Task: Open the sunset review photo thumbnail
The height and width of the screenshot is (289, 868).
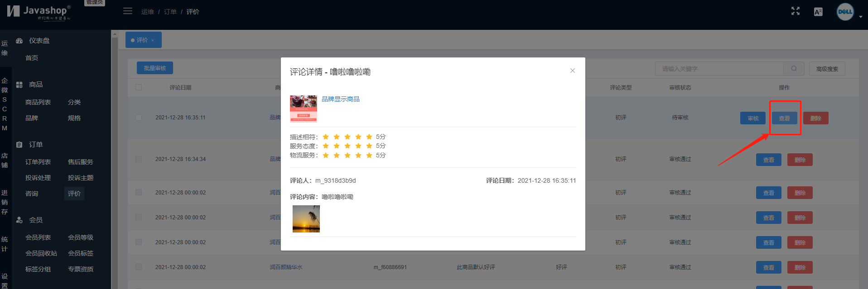Action: pyautogui.click(x=306, y=219)
